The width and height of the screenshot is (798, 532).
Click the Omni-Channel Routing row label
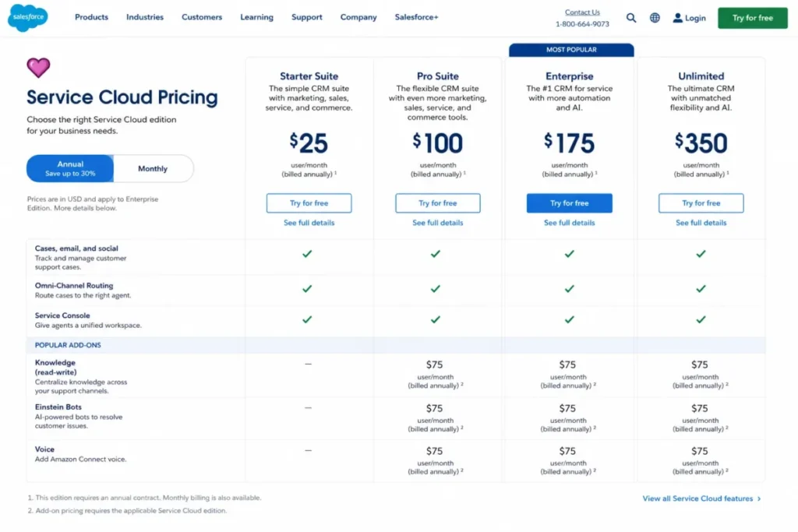coord(74,286)
